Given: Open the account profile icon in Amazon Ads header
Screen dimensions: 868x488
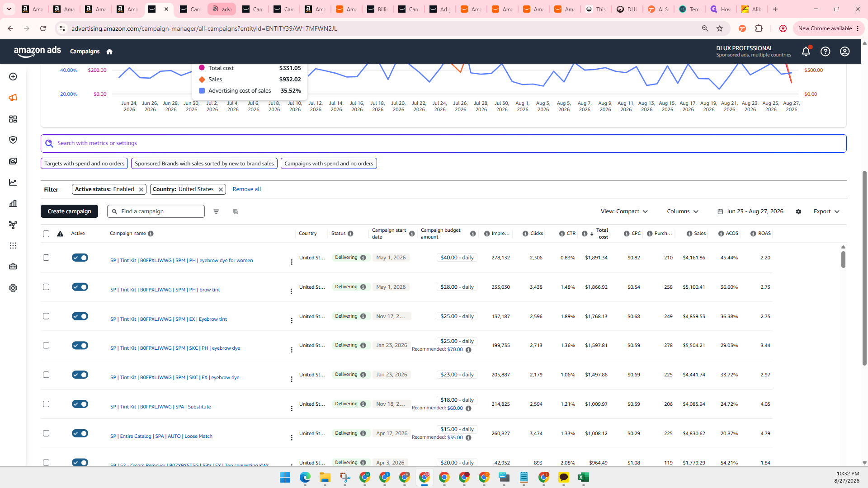Looking at the screenshot, I should click(845, 52).
